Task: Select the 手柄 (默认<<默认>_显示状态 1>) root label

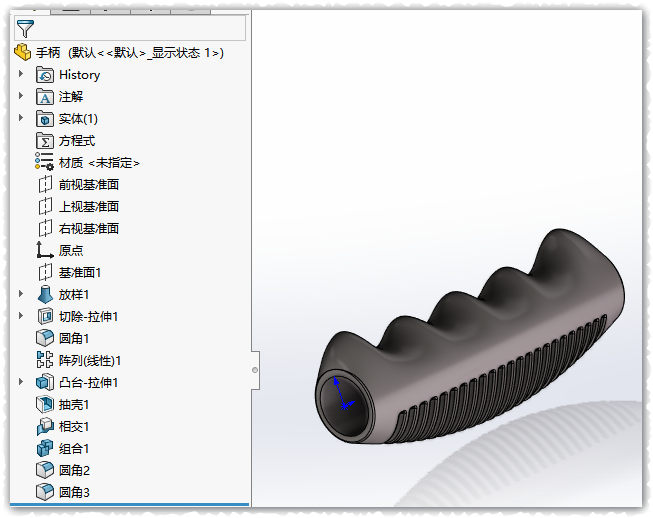Action: (130, 53)
